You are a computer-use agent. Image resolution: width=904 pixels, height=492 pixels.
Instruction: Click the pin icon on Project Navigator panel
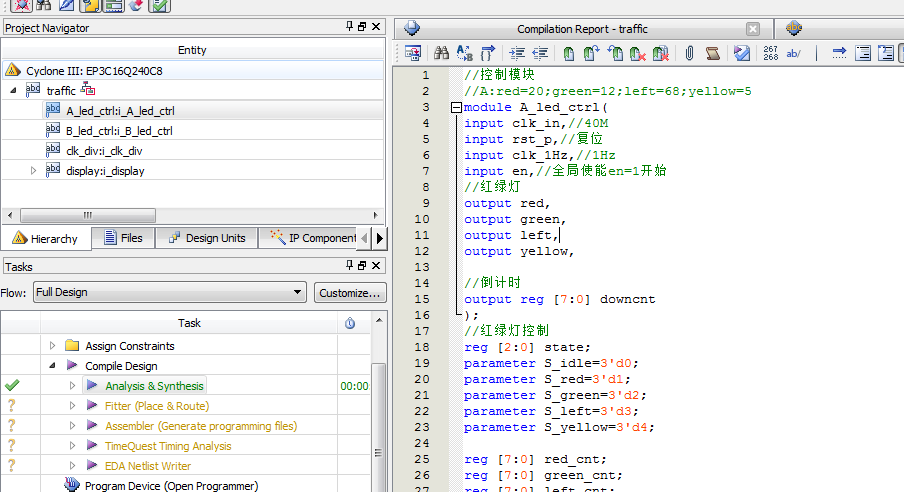coord(349,28)
